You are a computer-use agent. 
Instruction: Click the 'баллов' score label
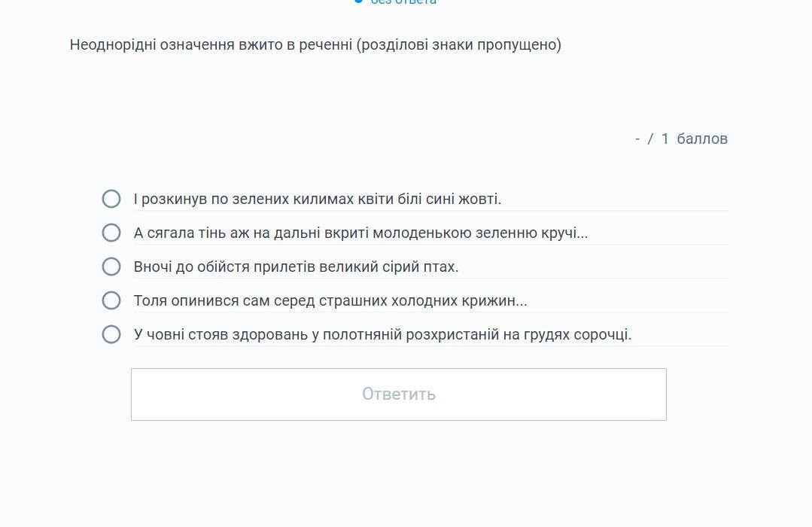coord(701,139)
